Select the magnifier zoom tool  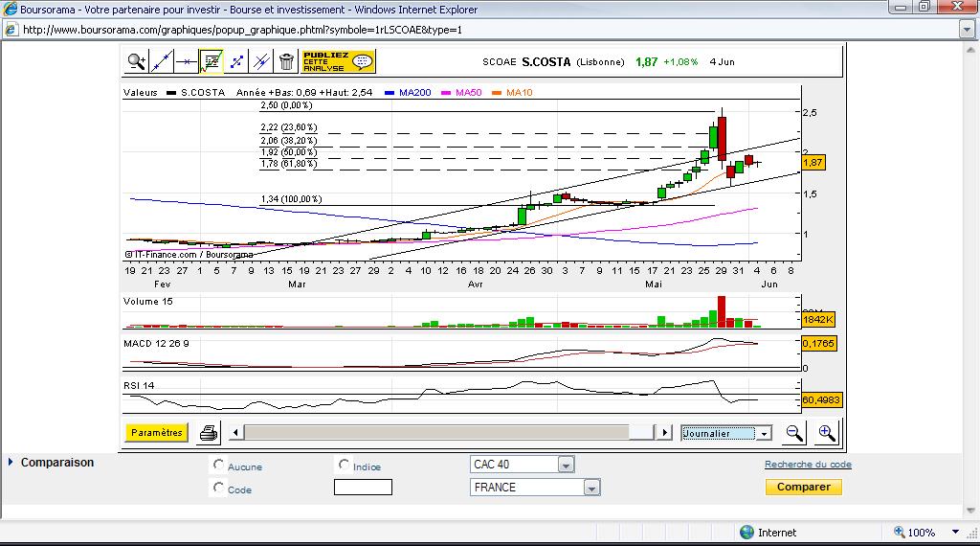pyautogui.click(x=136, y=61)
